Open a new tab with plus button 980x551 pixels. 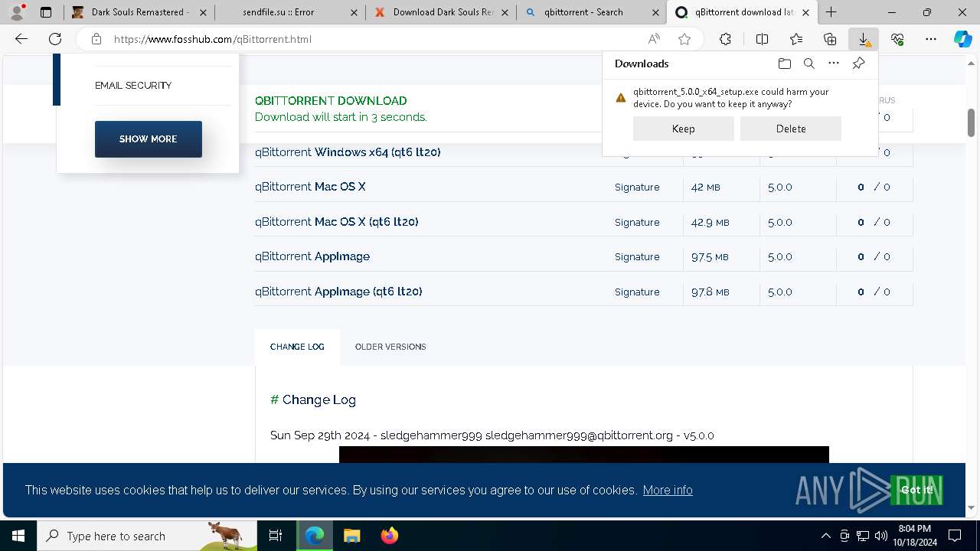click(x=831, y=12)
